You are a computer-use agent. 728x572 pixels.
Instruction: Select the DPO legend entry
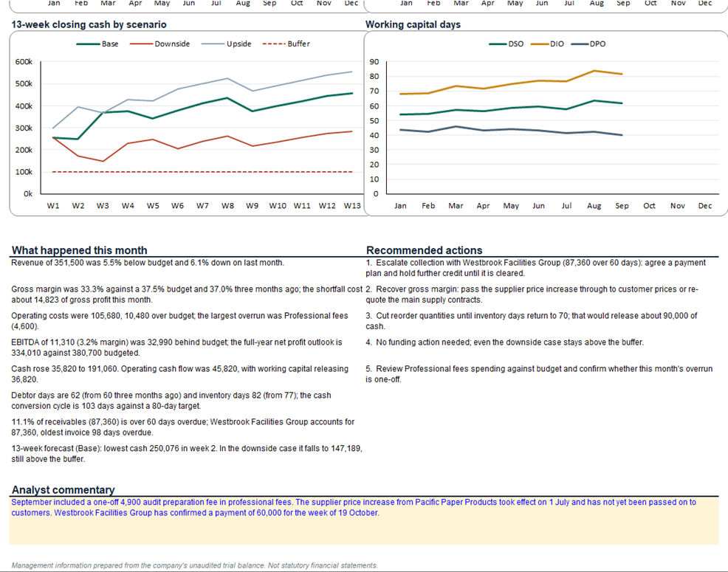(588, 44)
